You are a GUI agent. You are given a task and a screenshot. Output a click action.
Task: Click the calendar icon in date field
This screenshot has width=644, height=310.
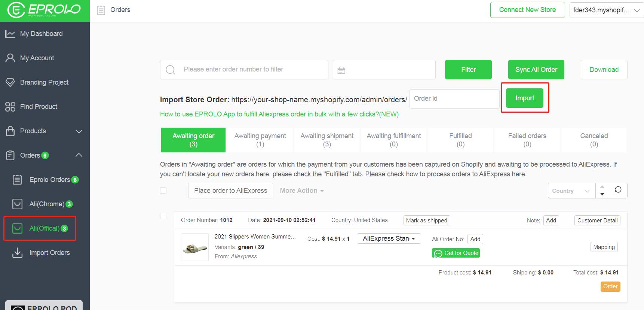341,70
